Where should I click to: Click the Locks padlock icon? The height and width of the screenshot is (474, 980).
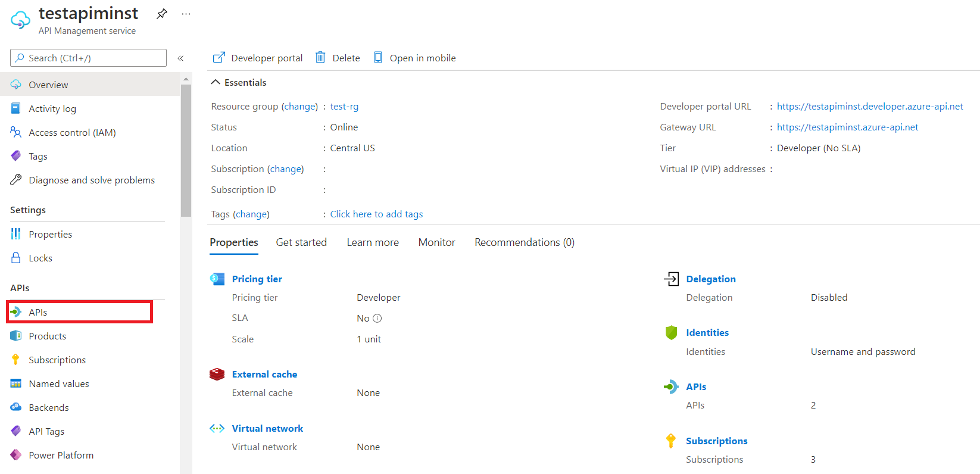click(x=16, y=258)
